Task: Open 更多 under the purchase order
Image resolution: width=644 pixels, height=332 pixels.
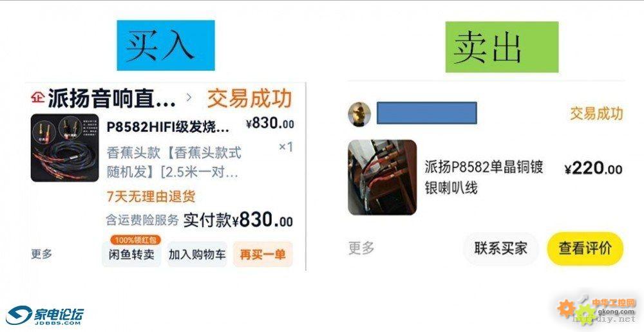Action: click(x=41, y=254)
